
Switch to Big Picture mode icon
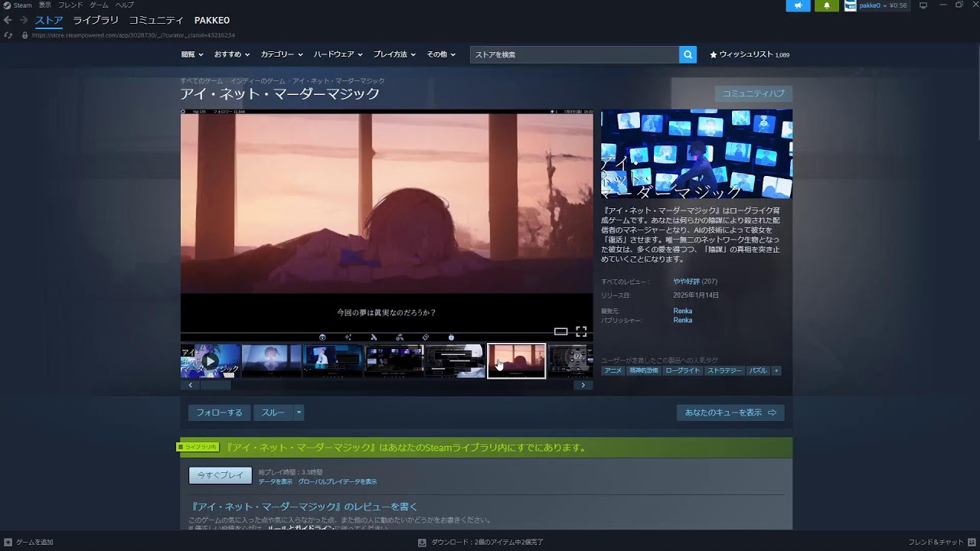(923, 5)
